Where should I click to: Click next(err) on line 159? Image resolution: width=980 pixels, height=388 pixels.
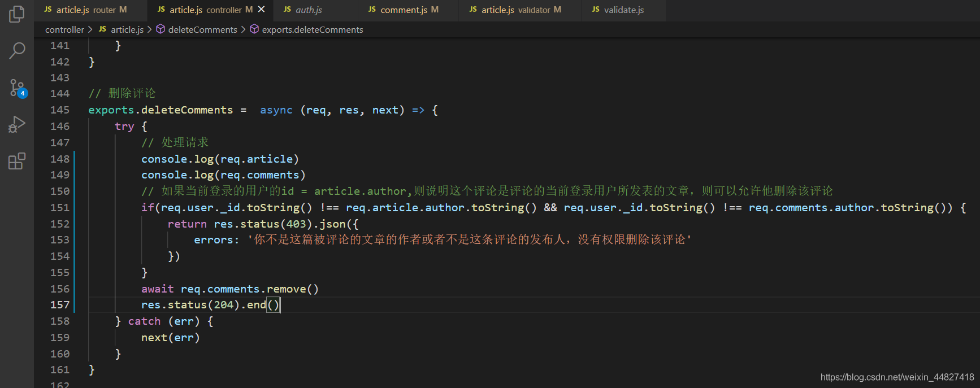pyautogui.click(x=171, y=338)
